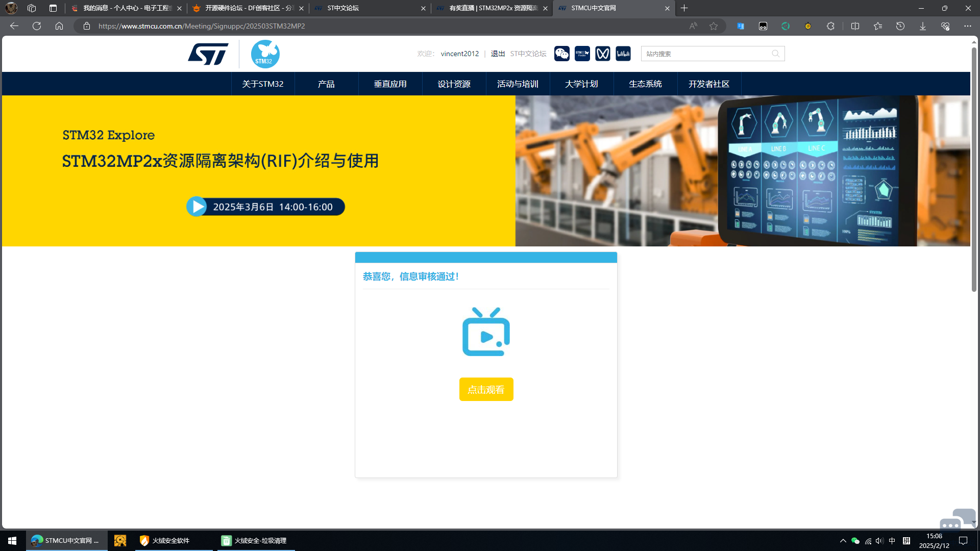Toggle split screen view

(855, 26)
